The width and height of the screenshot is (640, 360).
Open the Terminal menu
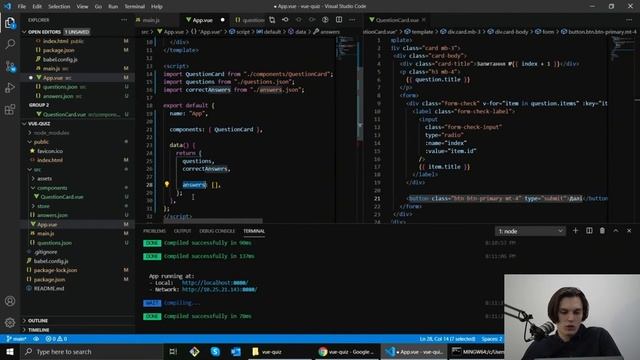coord(135,6)
